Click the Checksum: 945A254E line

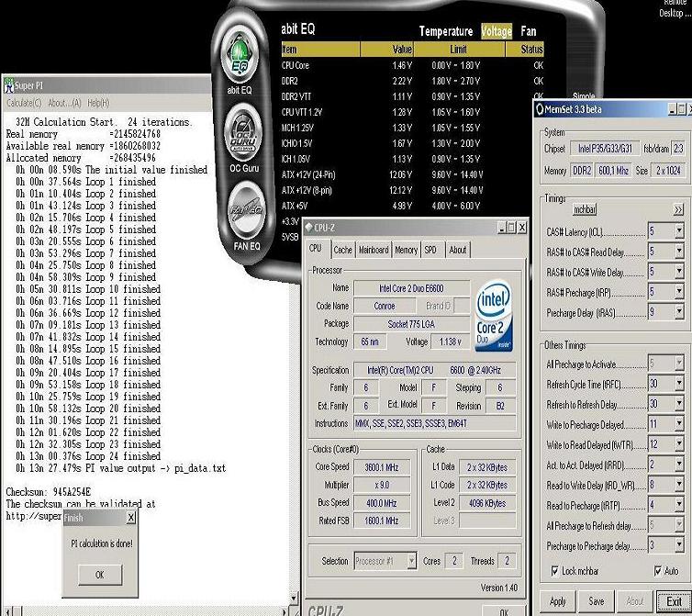tap(49, 492)
